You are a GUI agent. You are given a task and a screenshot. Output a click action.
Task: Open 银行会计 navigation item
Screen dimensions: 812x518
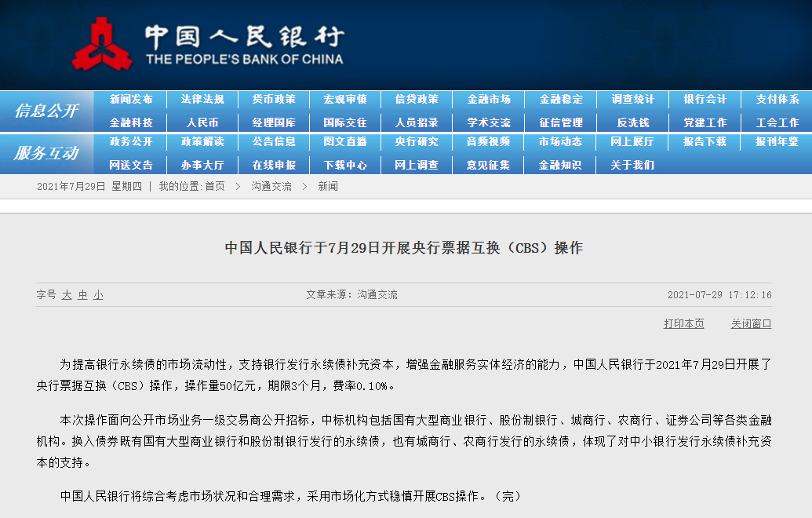coord(705,99)
